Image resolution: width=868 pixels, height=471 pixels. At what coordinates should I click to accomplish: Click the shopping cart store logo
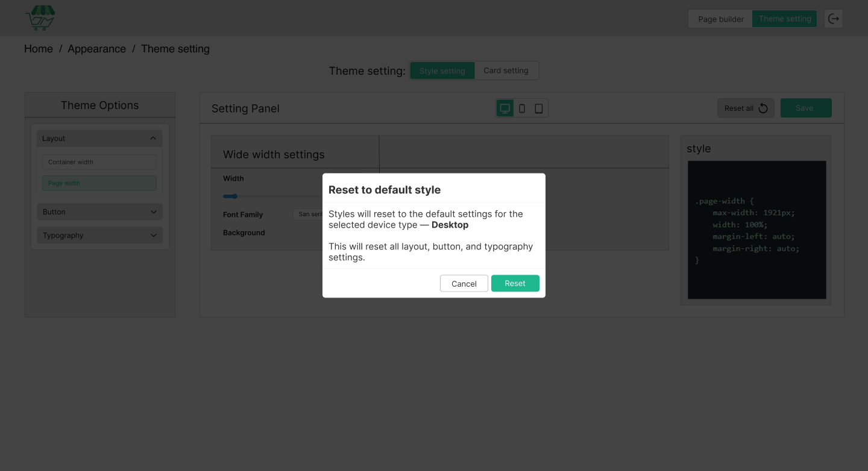(x=40, y=18)
